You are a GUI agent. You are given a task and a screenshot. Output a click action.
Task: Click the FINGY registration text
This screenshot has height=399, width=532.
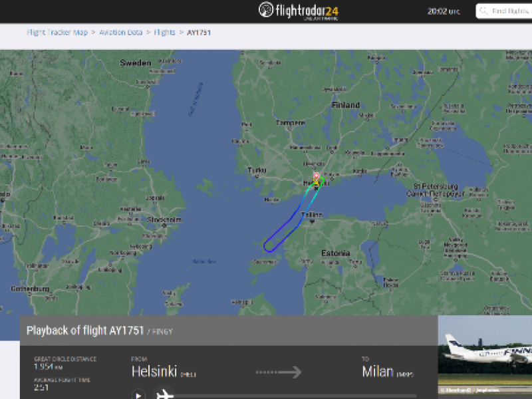point(162,332)
